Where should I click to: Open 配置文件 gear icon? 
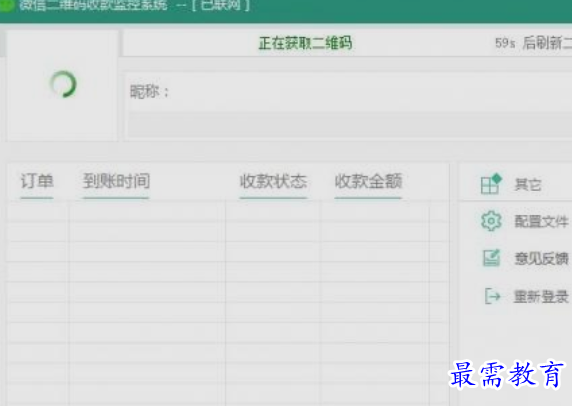tap(491, 221)
